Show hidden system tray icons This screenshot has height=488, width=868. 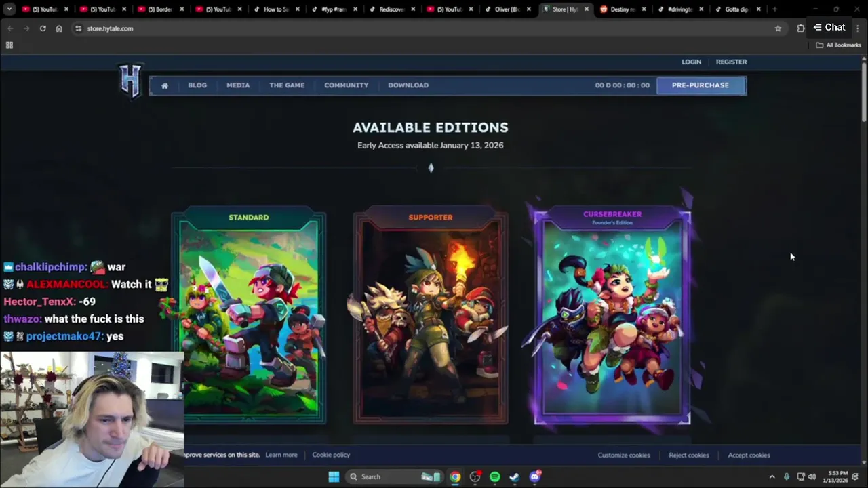point(772,476)
